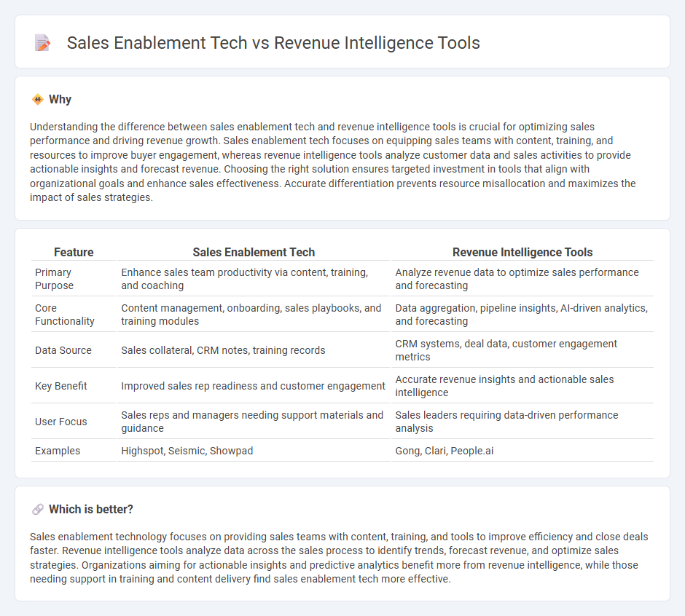Screen dimensions: 685x616
Task: Click 'Improved sales rep readiness and customer engagement'
Action: [254, 387]
